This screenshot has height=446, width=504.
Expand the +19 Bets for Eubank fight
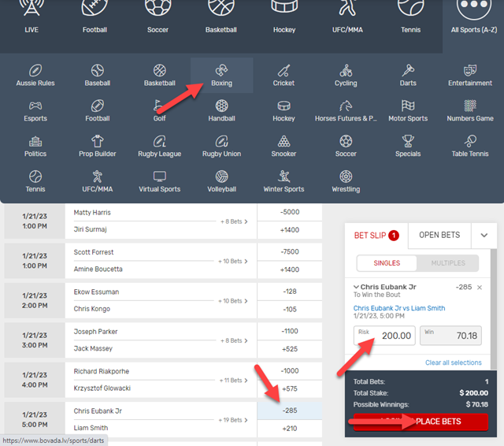[x=234, y=419]
